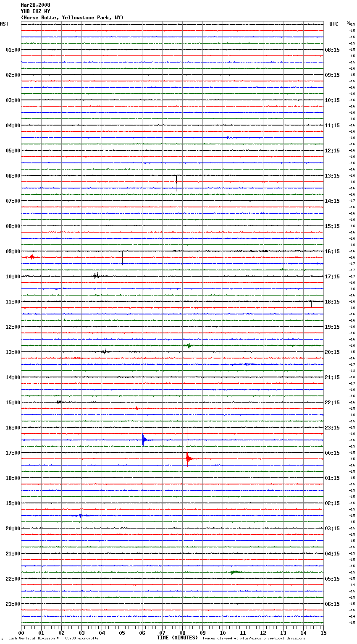Click the green event on the 21:45 trace
This screenshot has height=644, width=357.
[235, 572]
